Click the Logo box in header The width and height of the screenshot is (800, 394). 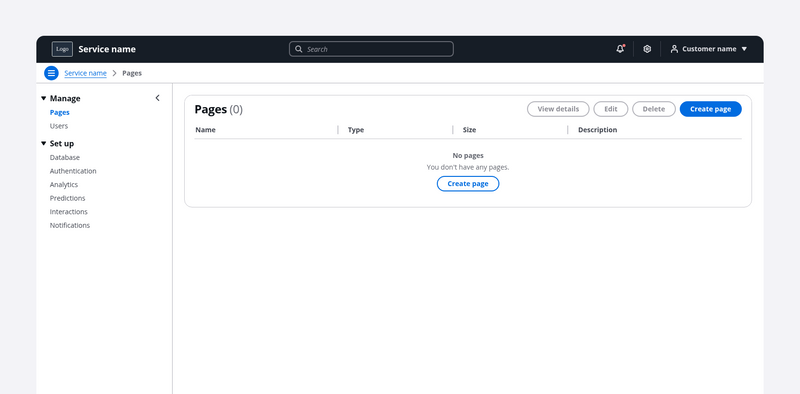tap(62, 49)
